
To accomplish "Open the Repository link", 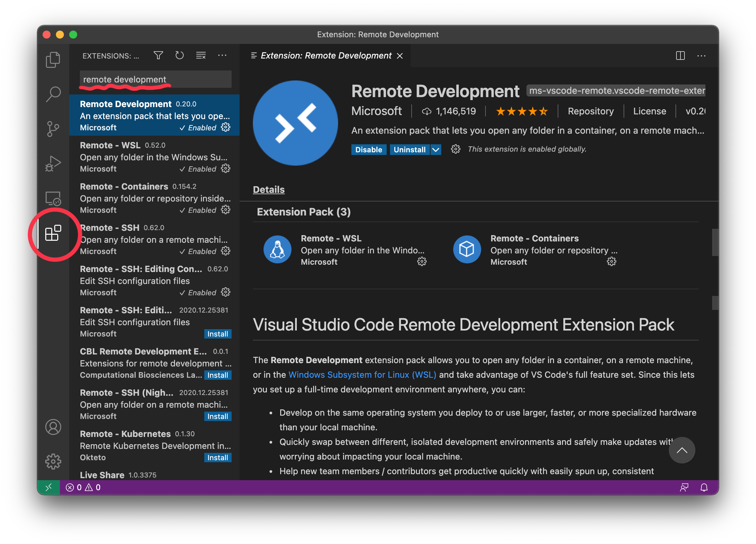I will [x=591, y=111].
